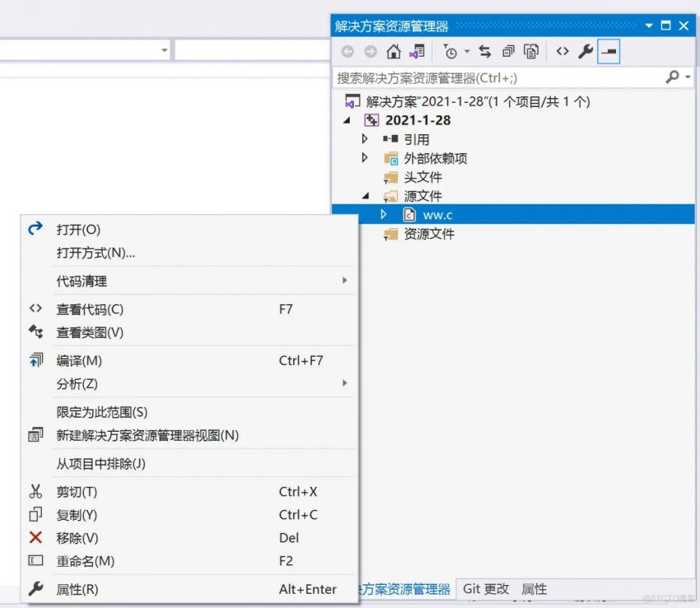Click the Solution Explorer search field
700x608 pixels.
494,77
